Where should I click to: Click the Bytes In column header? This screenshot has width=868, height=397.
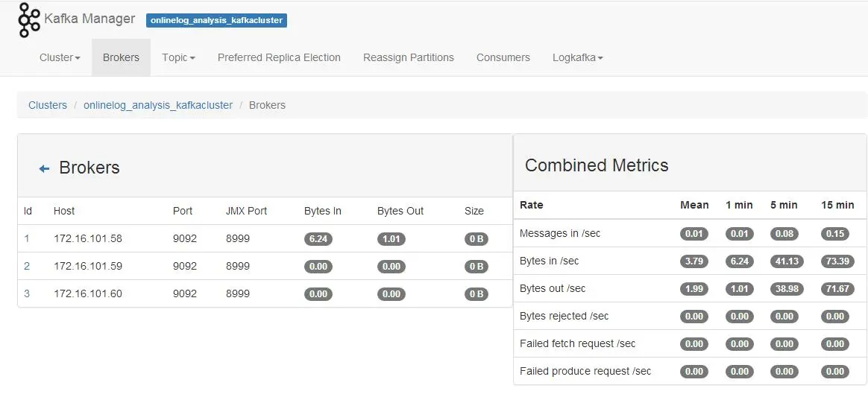click(323, 211)
